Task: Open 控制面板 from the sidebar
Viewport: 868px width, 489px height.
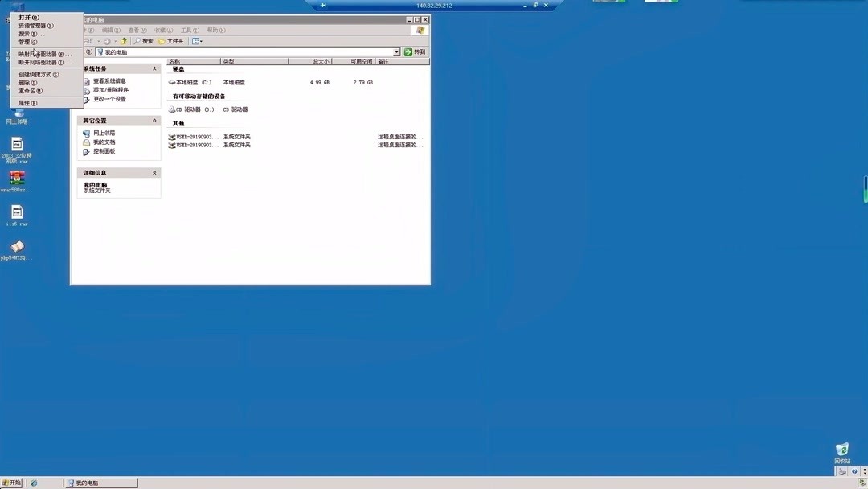Action: coord(104,152)
